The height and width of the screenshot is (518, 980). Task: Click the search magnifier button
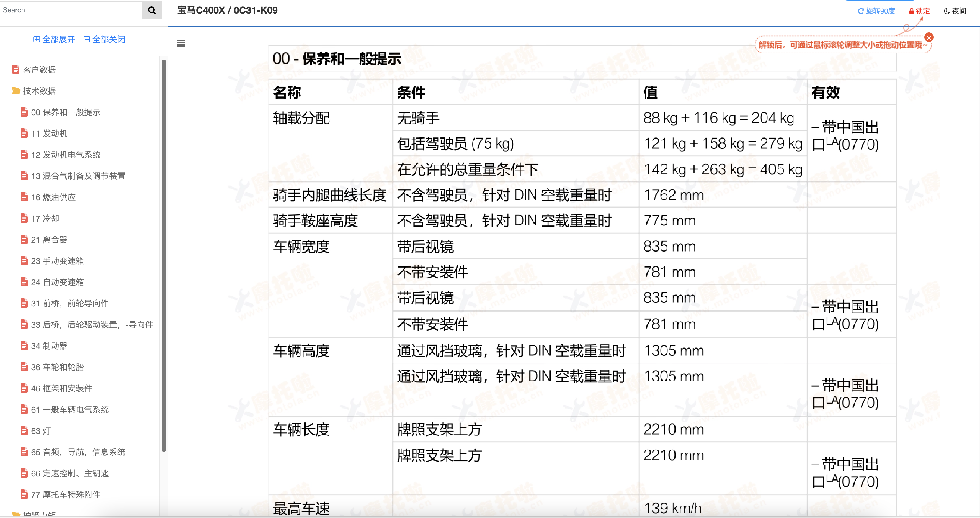pyautogui.click(x=152, y=10)
